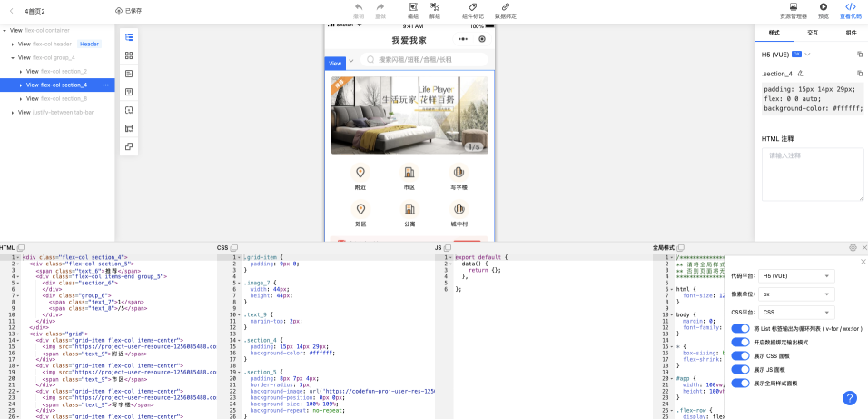Click the redo (重做) toolbar icon
This screenshot has height=419, width=868.
[x=380, y=7]
